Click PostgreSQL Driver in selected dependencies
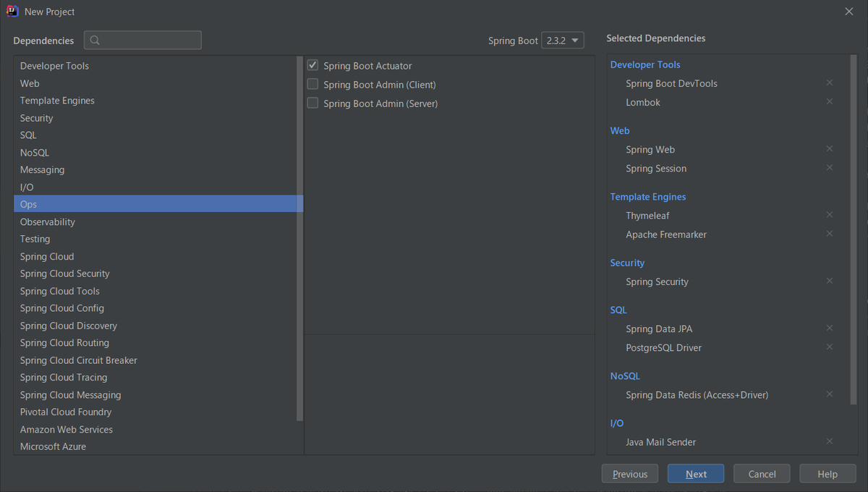Image resolution: width=868 pixels, height=492 pixels. [x=664, y=347]
